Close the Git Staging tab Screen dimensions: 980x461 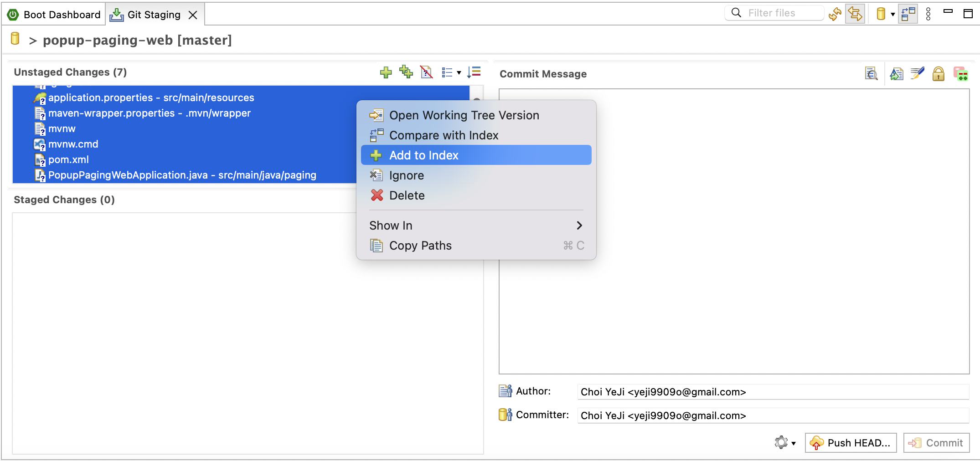(193, 15)
